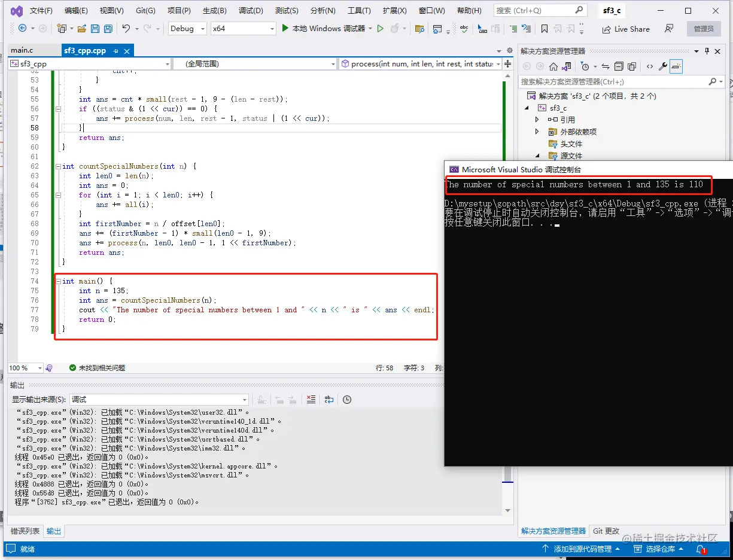Click the pending changes filter clock icon
The height and width of the screenshot is (560, 733).
click(x=586, y=66)
